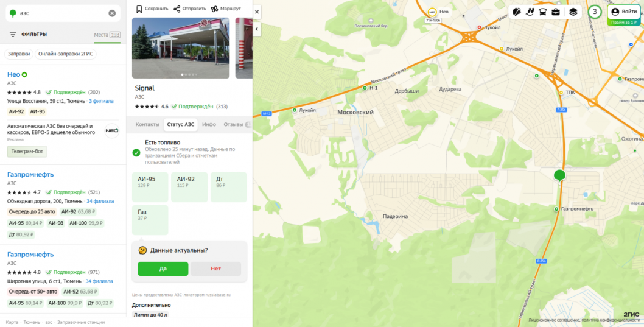Show public transport on map
Image resolution: width=644 pixels, height=327 pixels.
pyautogui.click(x=542, y=12)
